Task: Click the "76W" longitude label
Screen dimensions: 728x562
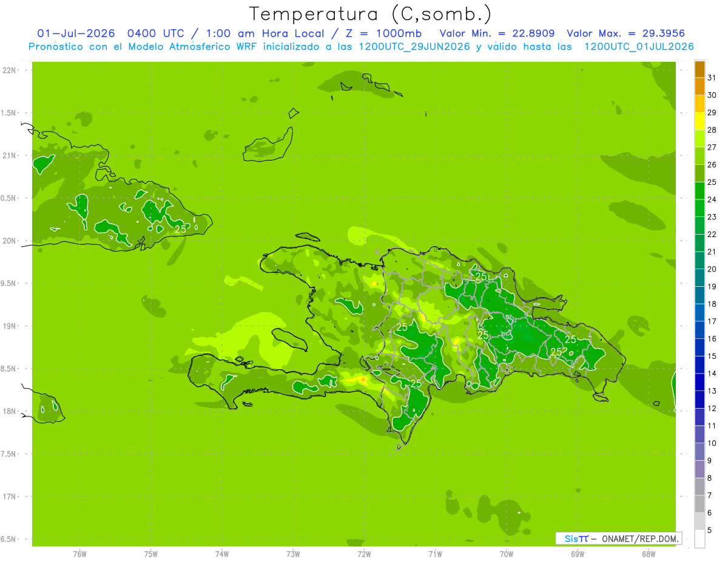Action: (x=79, y=554)
